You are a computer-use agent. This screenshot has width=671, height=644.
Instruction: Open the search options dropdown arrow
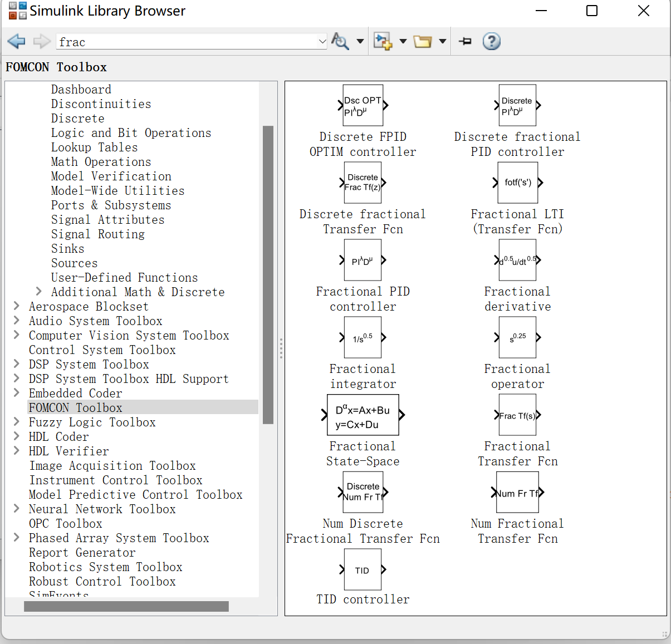click(x=360, y=41)
